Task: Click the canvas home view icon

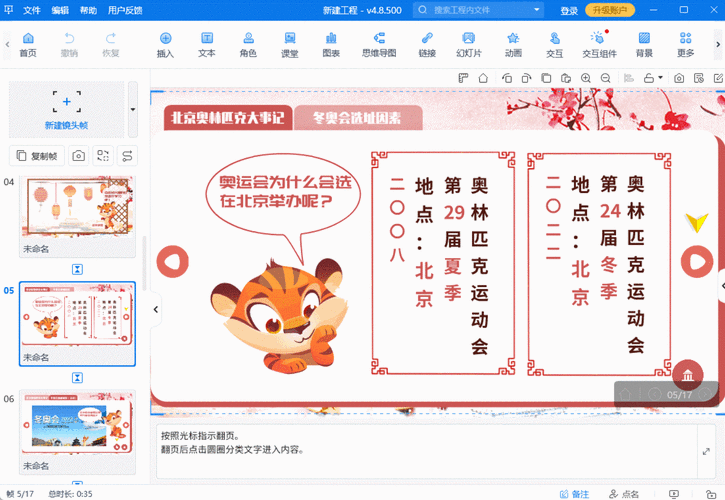Action: point(483,78)
